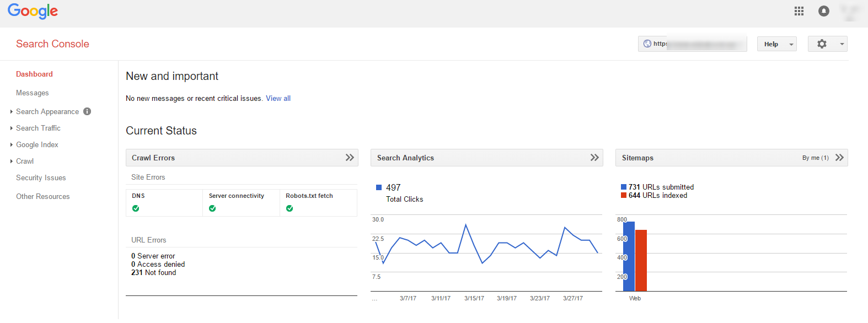
Task: Open Crawl Errors via double-arrow icon
Action: click(x=350, y=158)
